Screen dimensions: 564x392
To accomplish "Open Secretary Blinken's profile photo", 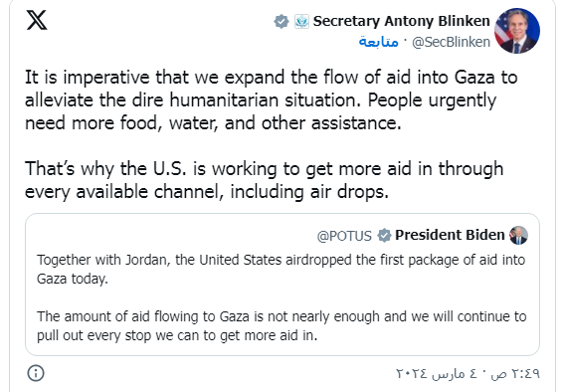I will coord(517,31).
